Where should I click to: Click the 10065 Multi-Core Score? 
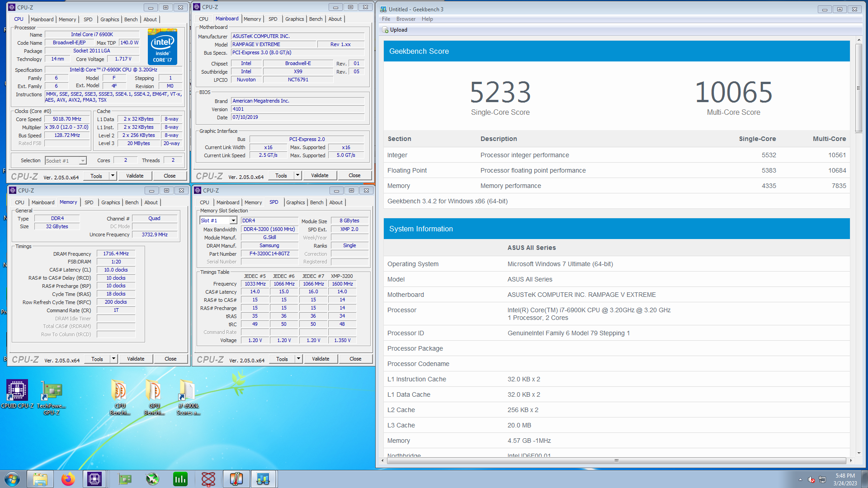(733, 92)
